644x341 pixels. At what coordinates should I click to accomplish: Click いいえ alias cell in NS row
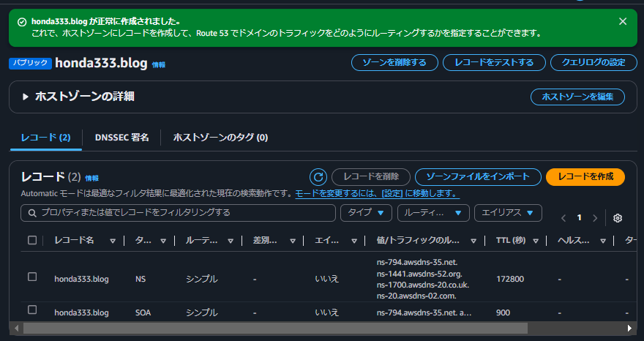coord(327,280)
